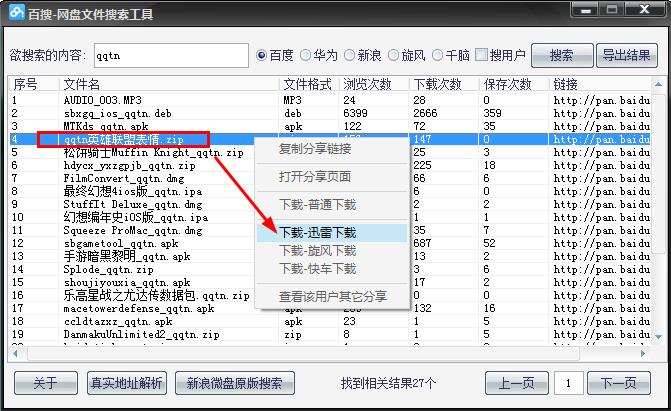Choose 下载-普通下载 menu option
Image resolution: width=671 pixels, height=411 pixels.
pos(317,205)
